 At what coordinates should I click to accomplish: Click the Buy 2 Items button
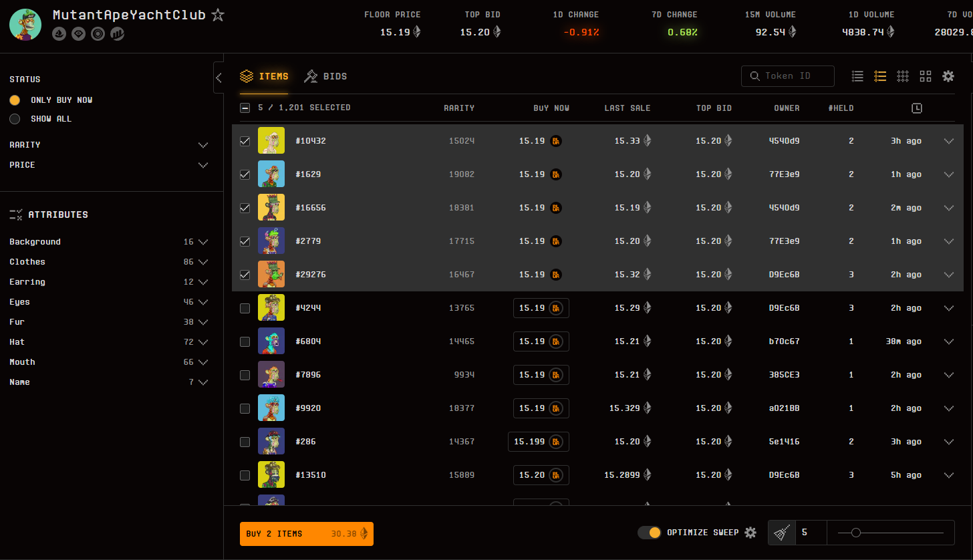306,534
